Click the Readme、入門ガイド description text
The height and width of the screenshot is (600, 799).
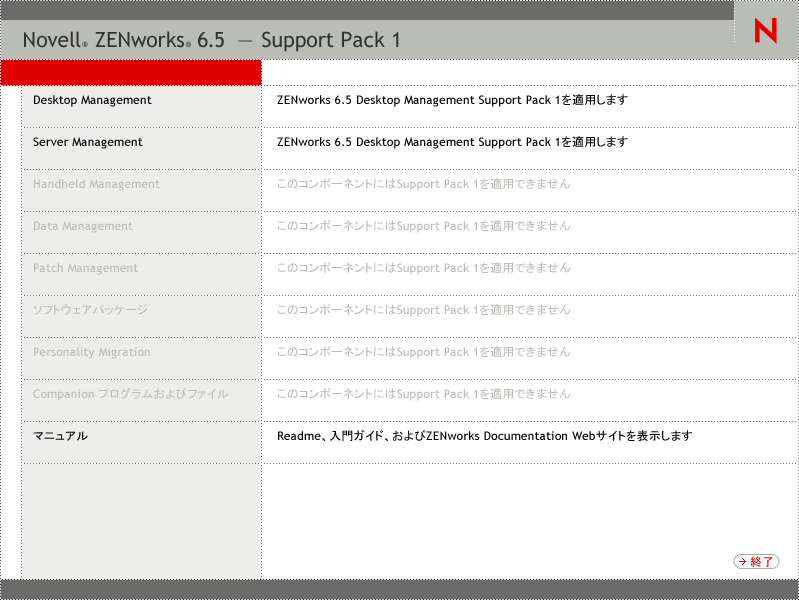tap(485, 436)
